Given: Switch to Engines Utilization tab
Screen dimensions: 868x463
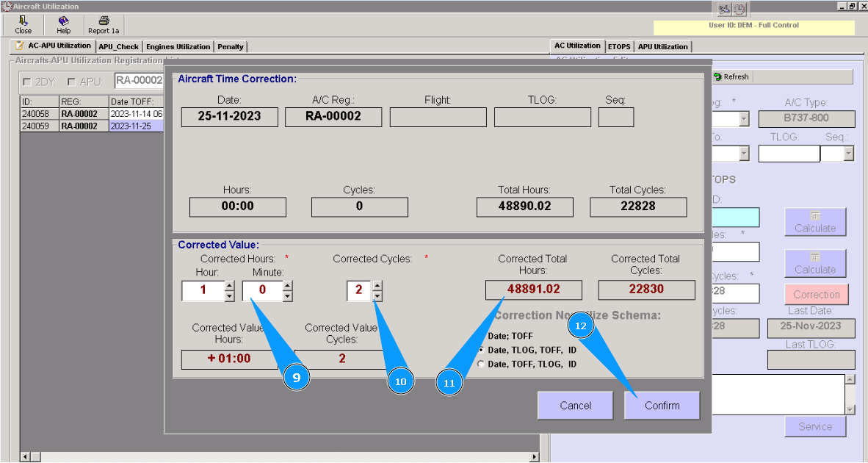Looking at the screenshot, I should coord(178,47).
